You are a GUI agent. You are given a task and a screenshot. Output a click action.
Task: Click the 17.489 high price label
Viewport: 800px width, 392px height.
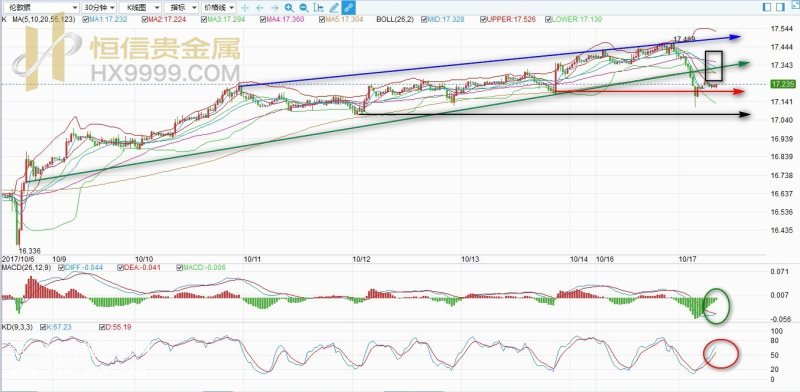(x=684, y=39)
